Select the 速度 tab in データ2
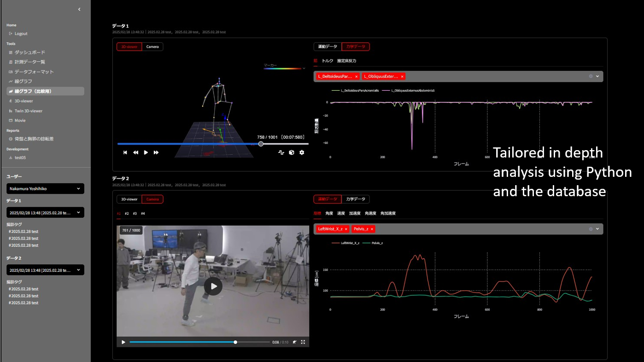The height and width of the screenshot is (362, 644). click(x=341, y=214)
